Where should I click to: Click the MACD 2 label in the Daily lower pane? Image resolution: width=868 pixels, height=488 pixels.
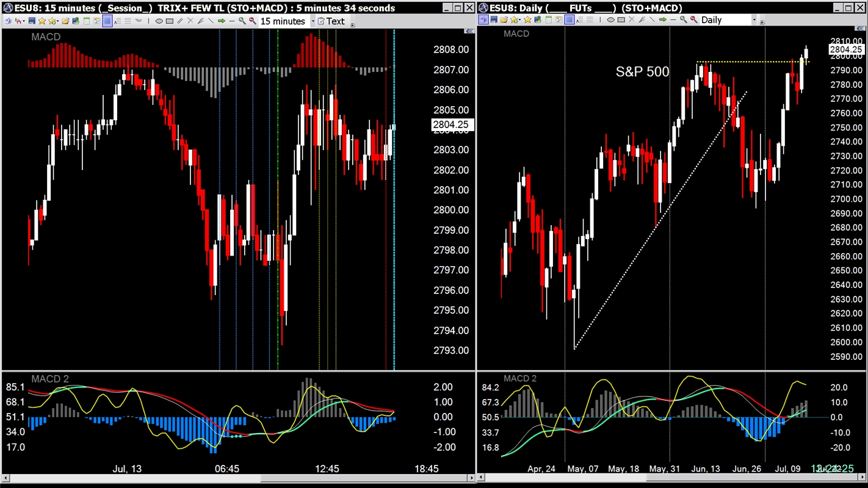pos(520,378)
